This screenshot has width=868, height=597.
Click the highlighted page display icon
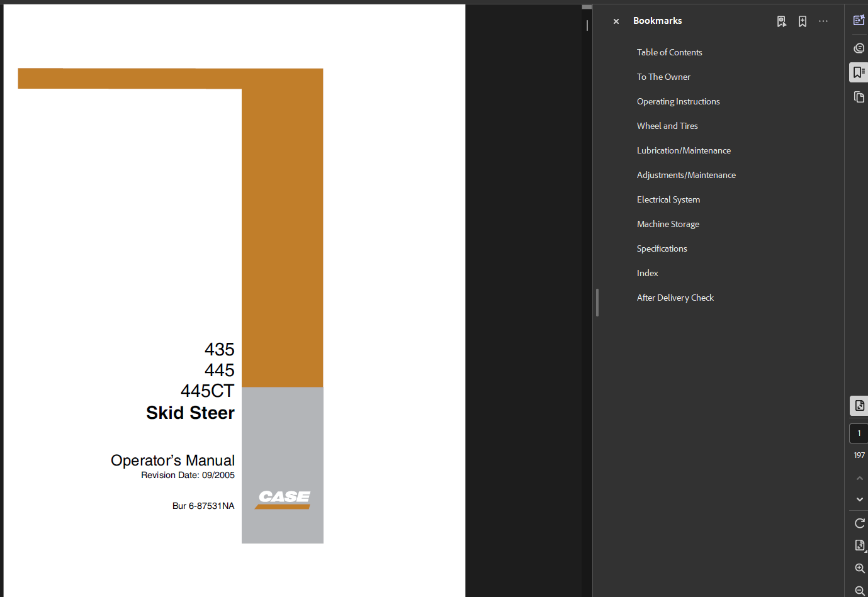click(x=859, y=406)
